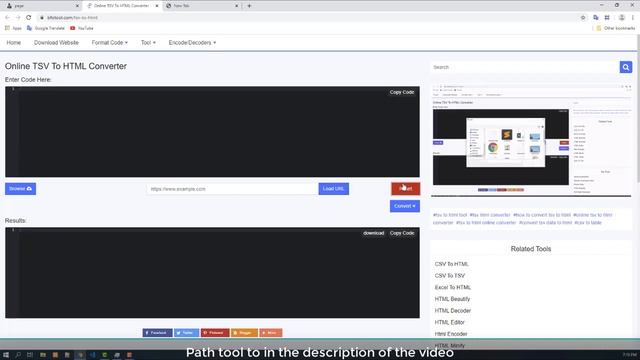
Task: Click the More share button
Action: tap(271, 333)
